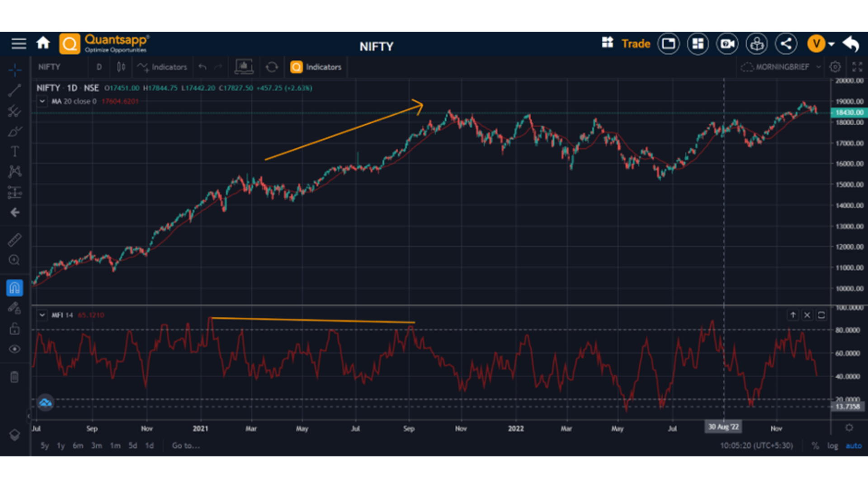Viewport: 868px width, 488px height.
Task: Click the share icon in header
Action: [786, 44]
